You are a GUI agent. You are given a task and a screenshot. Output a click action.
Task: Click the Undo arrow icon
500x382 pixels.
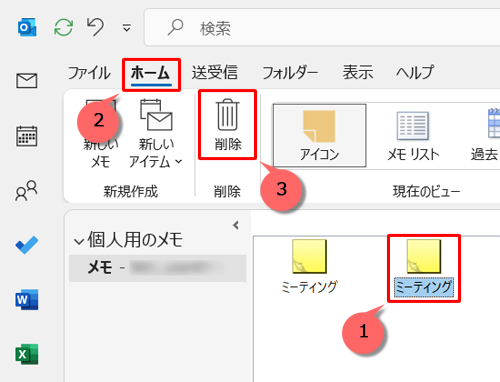click(95, 27)
